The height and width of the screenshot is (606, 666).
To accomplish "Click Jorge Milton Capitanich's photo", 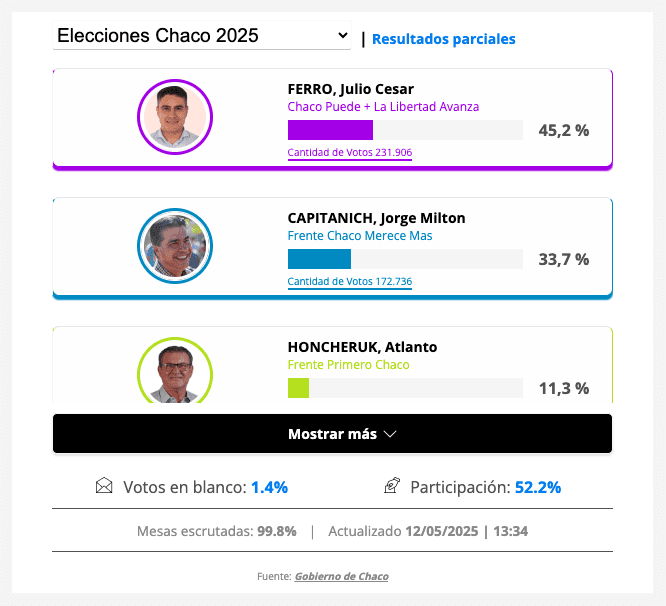I will (x=174, y=246).
